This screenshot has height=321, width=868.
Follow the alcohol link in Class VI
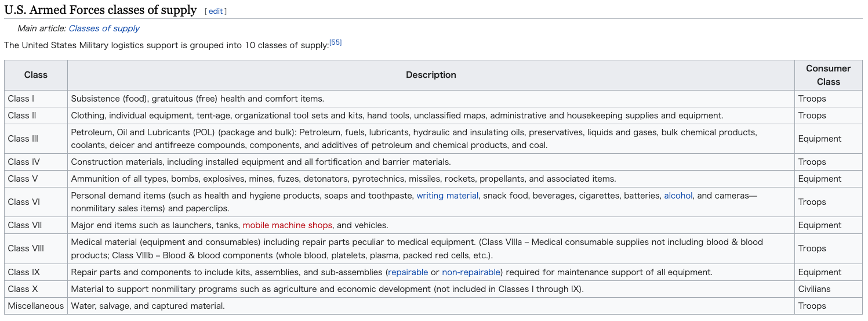click(678, 196)
